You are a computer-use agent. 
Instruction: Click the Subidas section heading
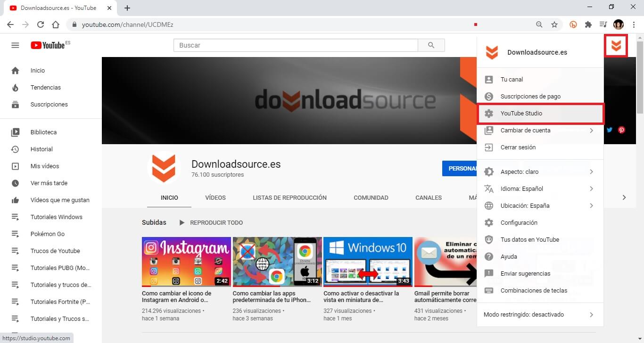pos(154,222)
